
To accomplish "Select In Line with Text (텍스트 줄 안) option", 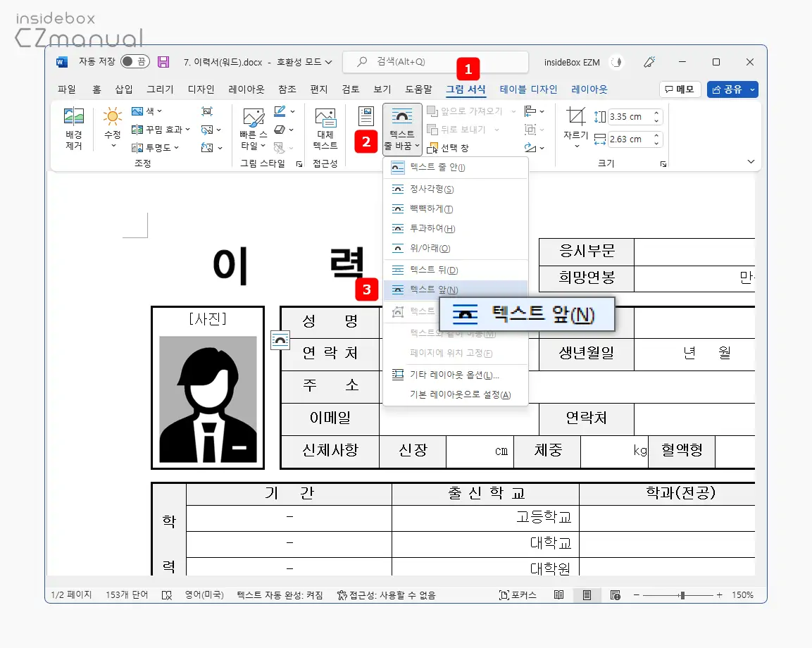I will click(x=456, y=168).
